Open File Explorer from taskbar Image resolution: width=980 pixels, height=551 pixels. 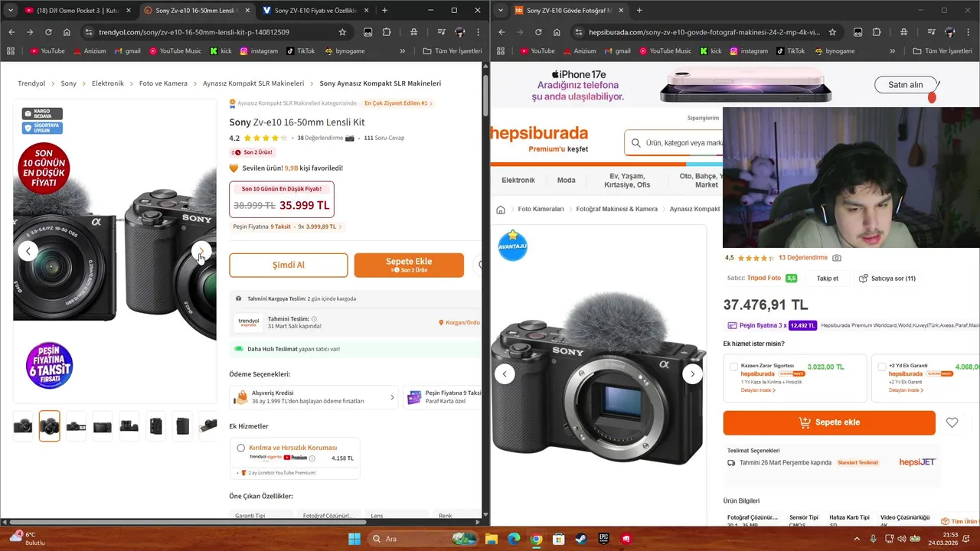pos(492,539)
